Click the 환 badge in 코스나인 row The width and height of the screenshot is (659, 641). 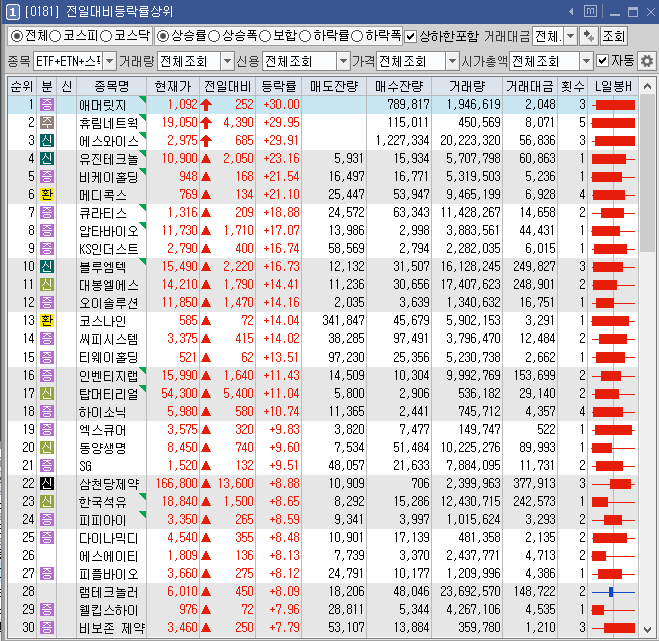47,321
